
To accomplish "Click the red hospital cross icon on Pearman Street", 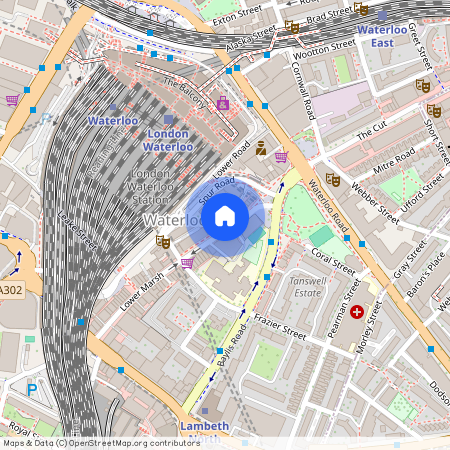I will pyautogui.click(x=357, y=312).
